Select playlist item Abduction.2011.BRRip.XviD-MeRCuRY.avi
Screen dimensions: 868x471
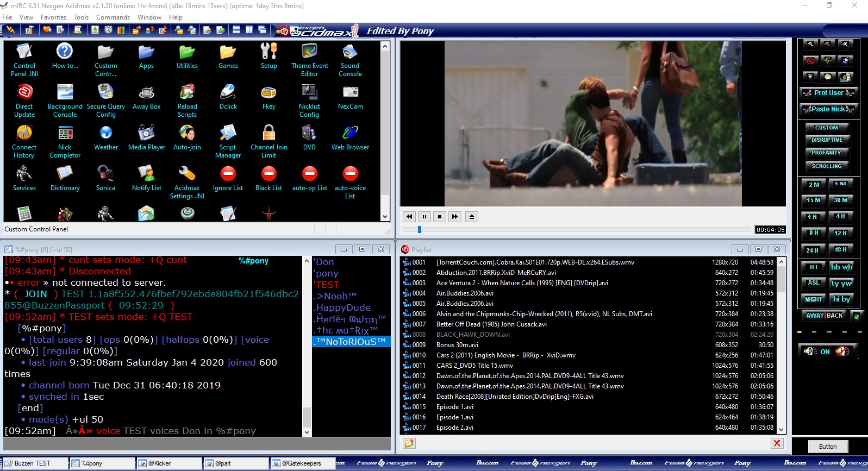click(x=590, y=273)
